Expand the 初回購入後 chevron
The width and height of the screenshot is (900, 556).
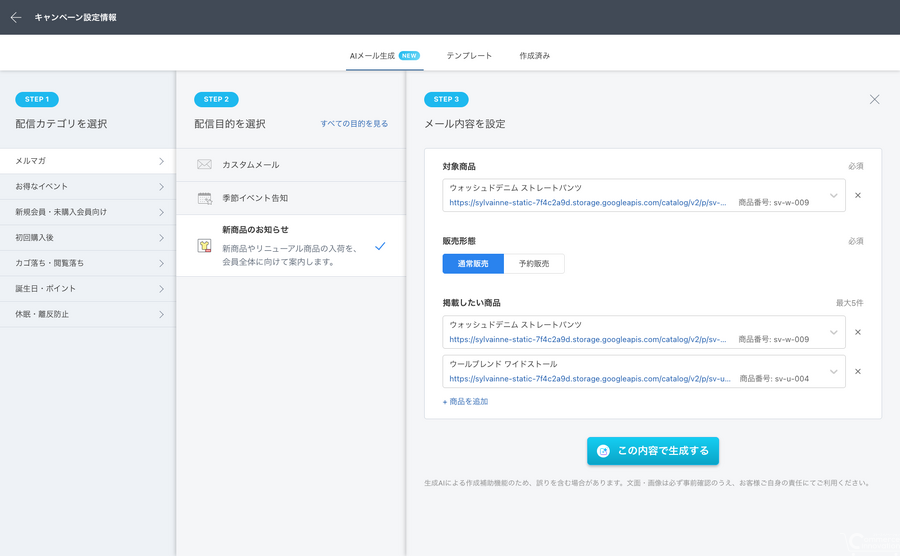coord(161,238)
